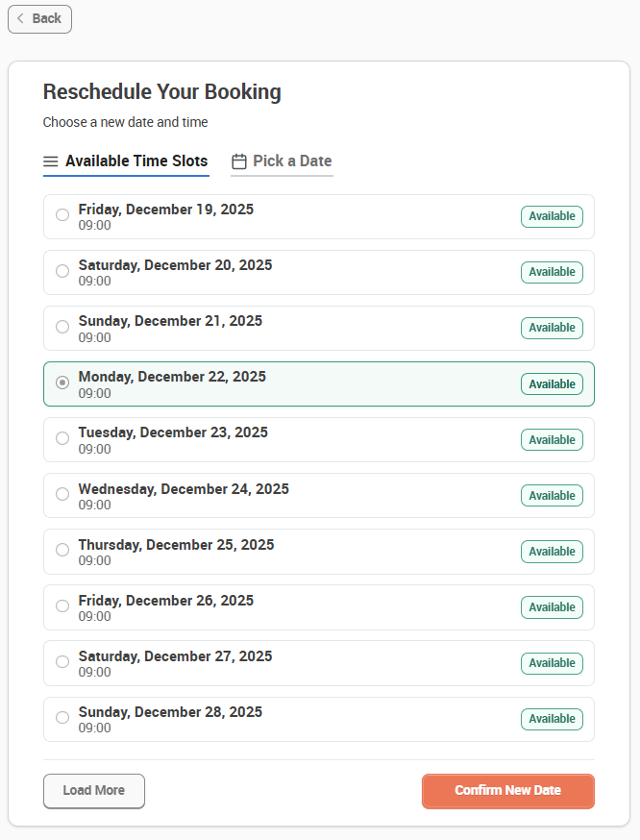Click Available badge for Saturday, December 27
640x840 pixels.
tap(552, 663)
